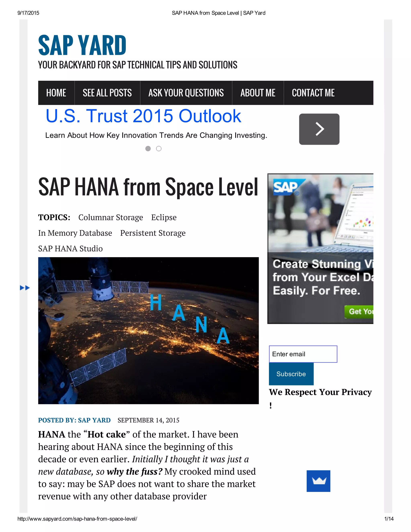This screenshot has width=411, height=532.
Task: Open the ABOUT ME page
Action: pyautogui.click(x=258, y=93)
